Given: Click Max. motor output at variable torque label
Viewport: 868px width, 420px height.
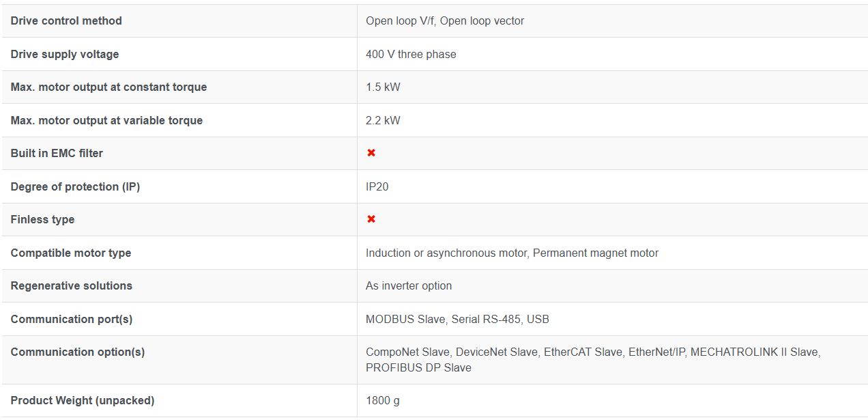Looking at the screenshot, I should coord(106,120).
